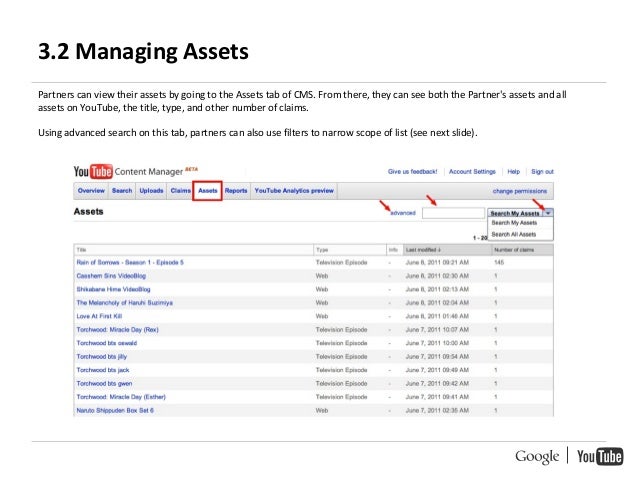This screenshot has width=638, height=479.
Task: Open Love At First Kill asset
Action: click(99, 316)
